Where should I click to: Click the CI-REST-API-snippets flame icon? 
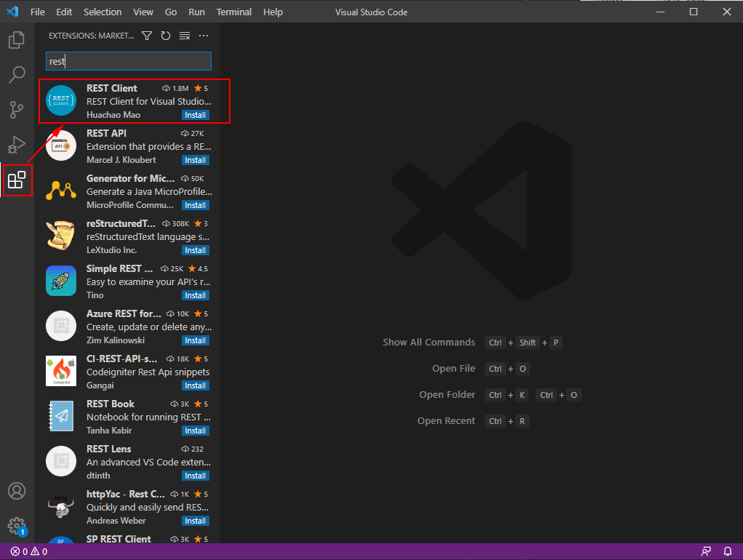point(61,371)
